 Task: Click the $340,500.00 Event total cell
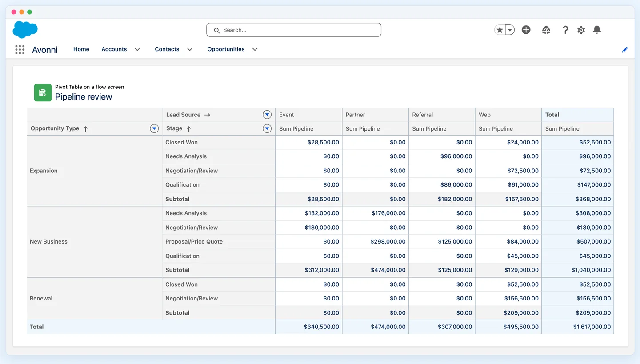pyautogui.click(x=309, y=327)
